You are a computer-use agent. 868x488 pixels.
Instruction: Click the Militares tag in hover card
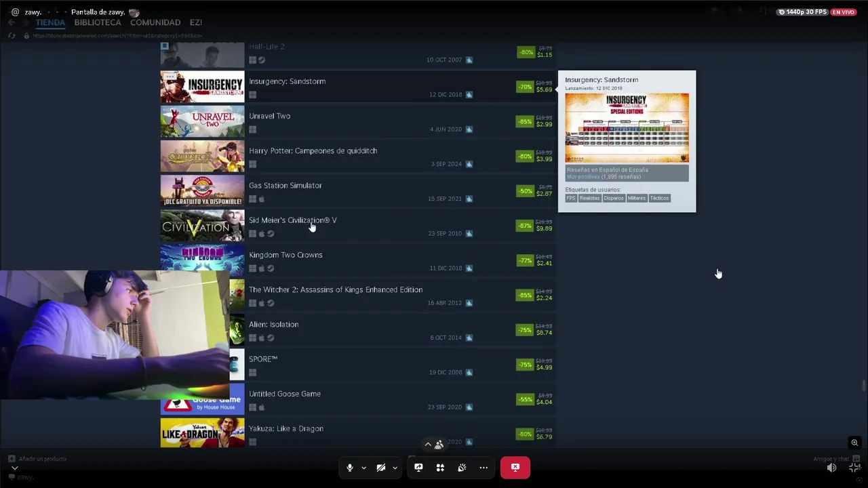click(x=637, y=198)
